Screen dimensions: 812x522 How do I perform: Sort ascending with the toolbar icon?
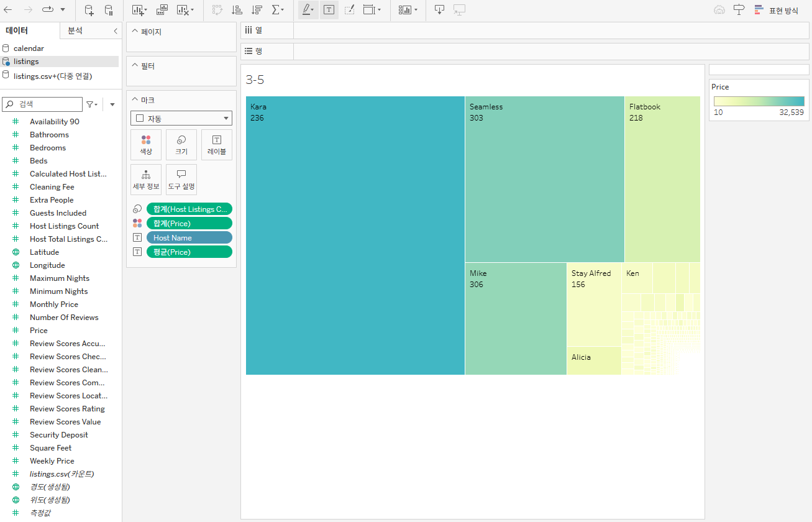pyautogui.click(x=237, y=10)
